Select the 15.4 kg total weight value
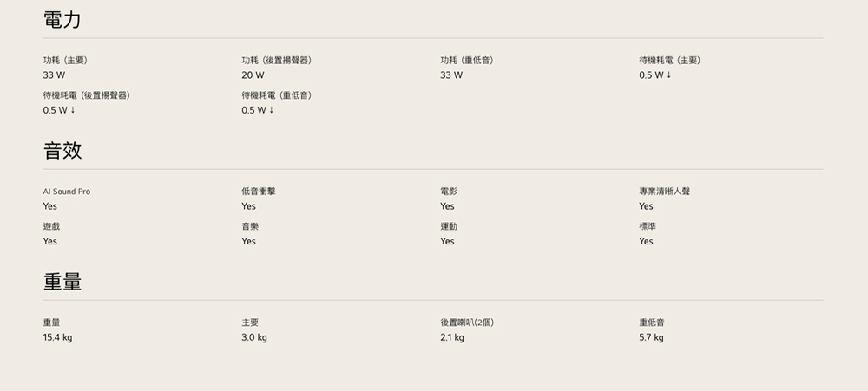Viewport: 868px width, 391px height. [x=57, y=337]
